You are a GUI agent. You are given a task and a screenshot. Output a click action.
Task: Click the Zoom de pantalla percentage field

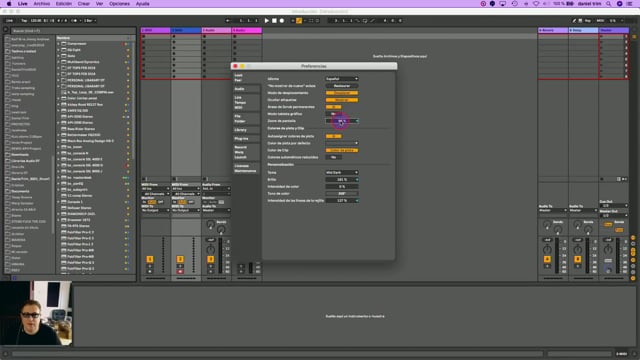342,121
